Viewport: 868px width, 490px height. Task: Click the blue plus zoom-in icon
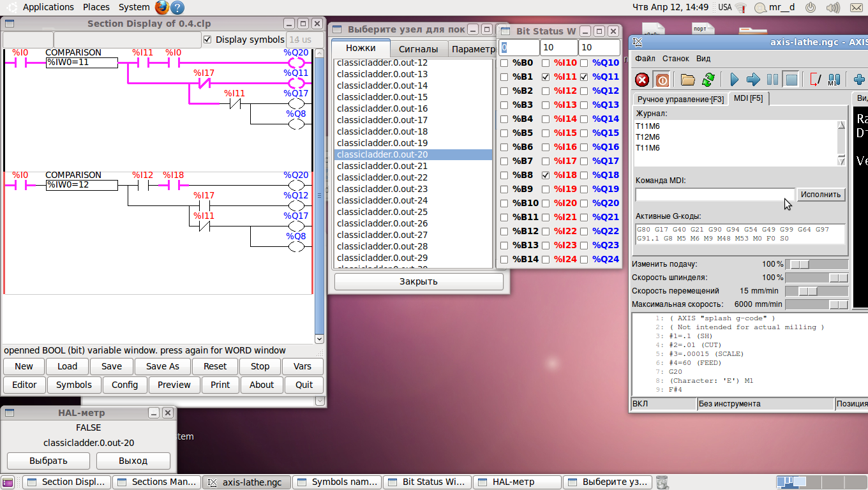858,80
